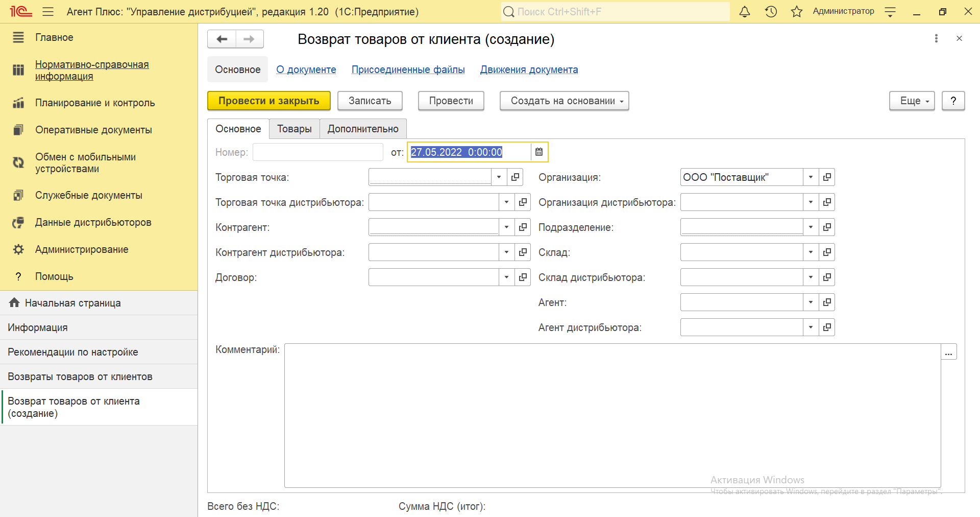This screenshot has width=980, height=517.
Task: Open selected Агент record
Action: point(827,302)
